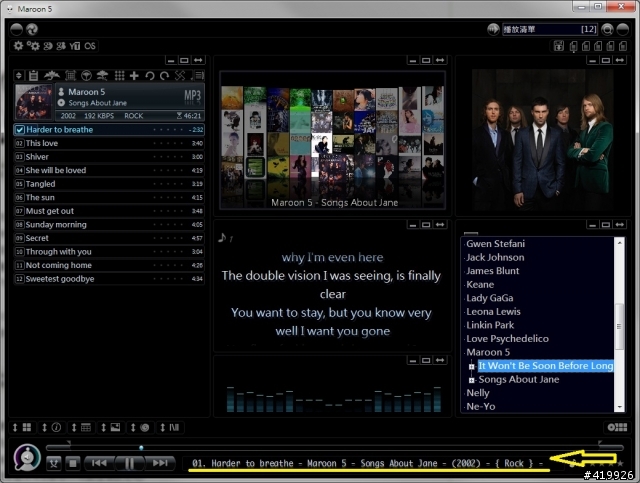This screenshot has height=483, width=640.
Task: Select track She will be loved
Action: 109,170
